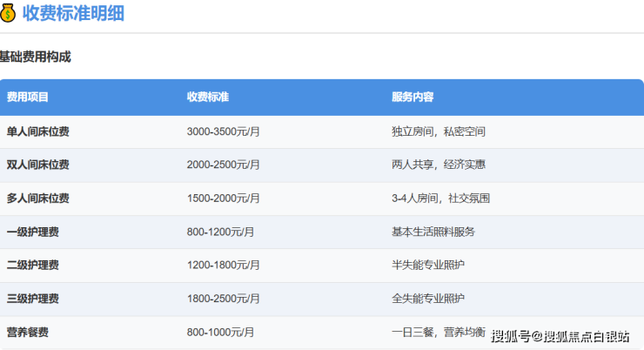The image size is (644, 350).
Task: Click the 2000-2500元/月 price cell
Action: [221, 165]
